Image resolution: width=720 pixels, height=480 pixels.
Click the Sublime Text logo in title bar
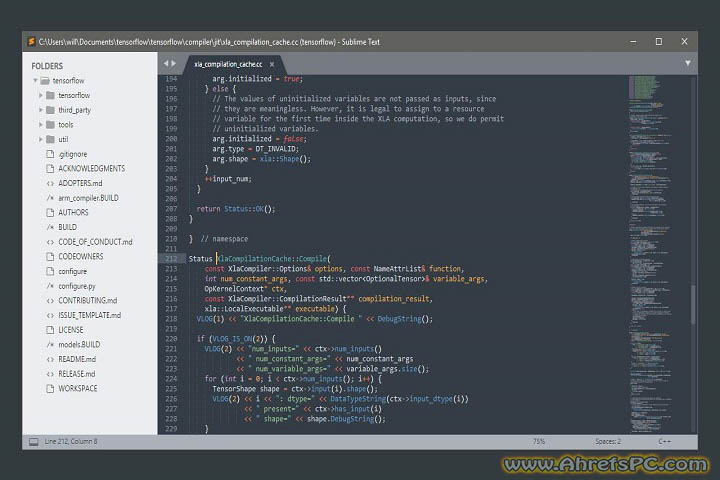31,42
